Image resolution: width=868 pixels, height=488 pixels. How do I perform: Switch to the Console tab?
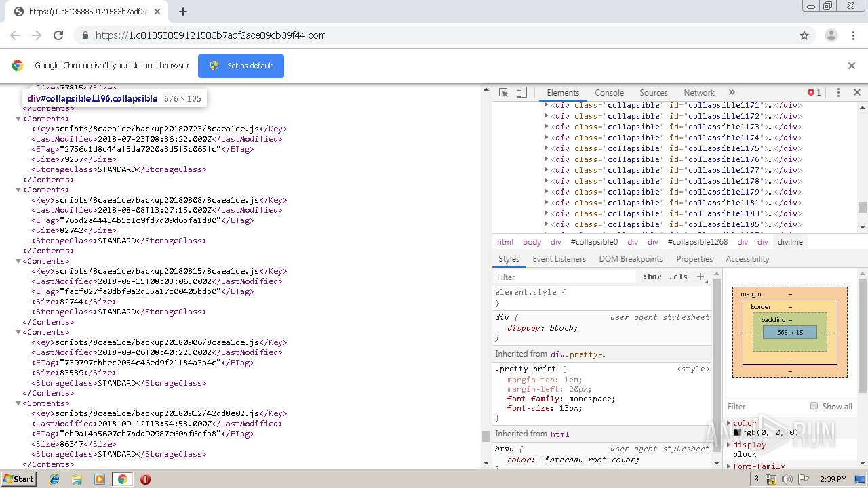(609, 93)
